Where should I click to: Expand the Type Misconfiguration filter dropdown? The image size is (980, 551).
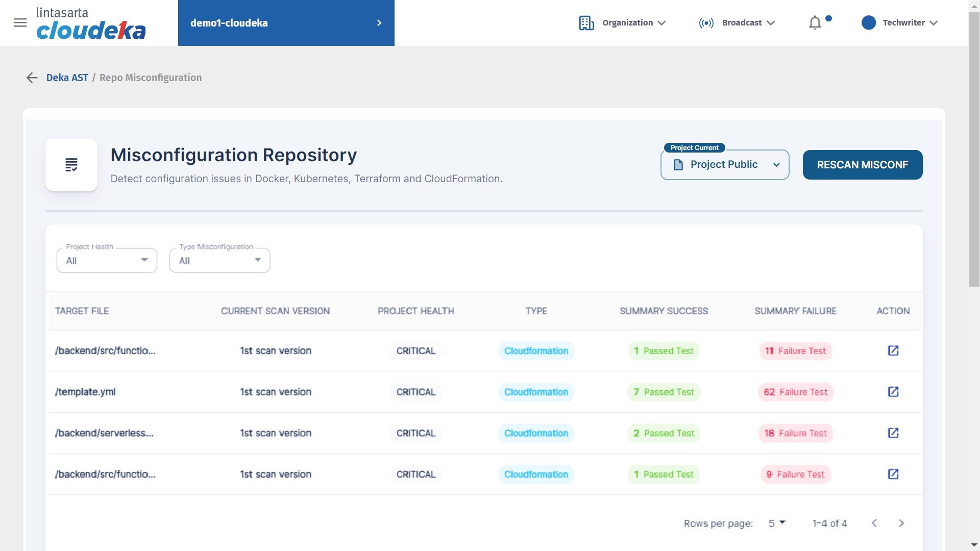219,260
